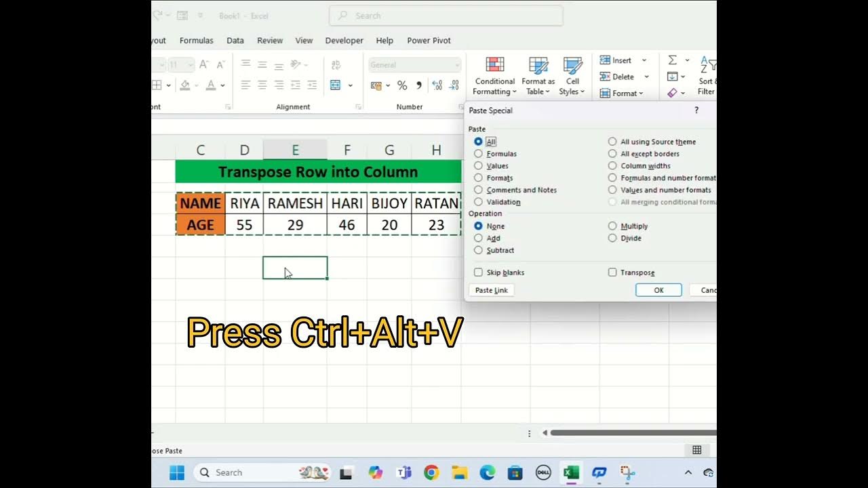Click the Accounting Number Format icon
This screenshot has width=868, height=488.
pyautogui.click(x=376, y=85)
